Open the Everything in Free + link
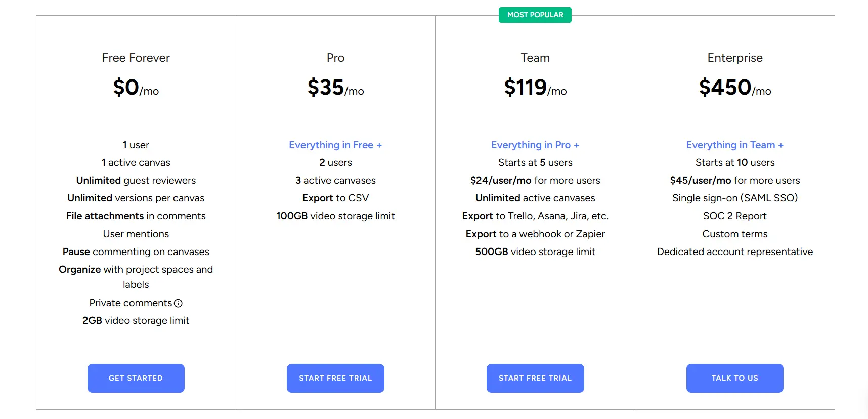 tap(335, 145)
